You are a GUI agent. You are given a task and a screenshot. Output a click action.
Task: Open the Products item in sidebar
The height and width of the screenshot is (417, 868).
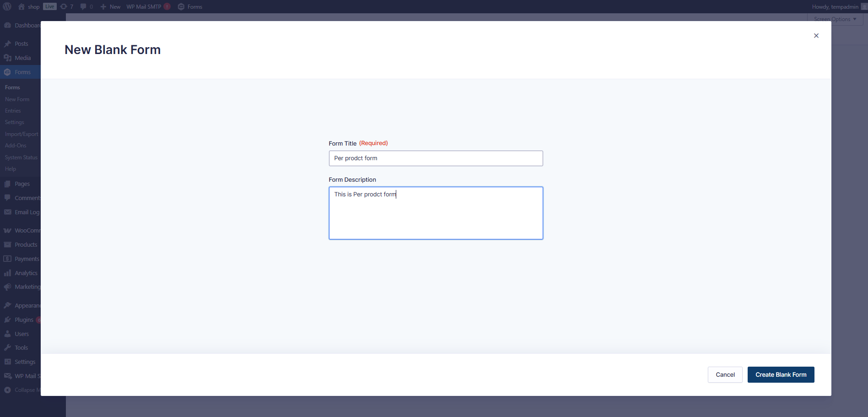[26, 245]
